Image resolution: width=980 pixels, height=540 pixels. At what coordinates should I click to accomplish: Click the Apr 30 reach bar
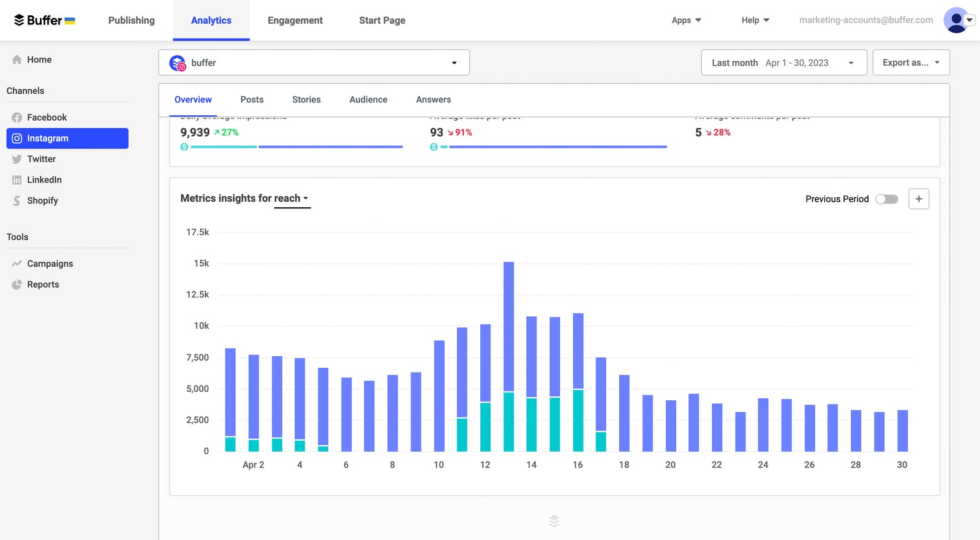902,431
